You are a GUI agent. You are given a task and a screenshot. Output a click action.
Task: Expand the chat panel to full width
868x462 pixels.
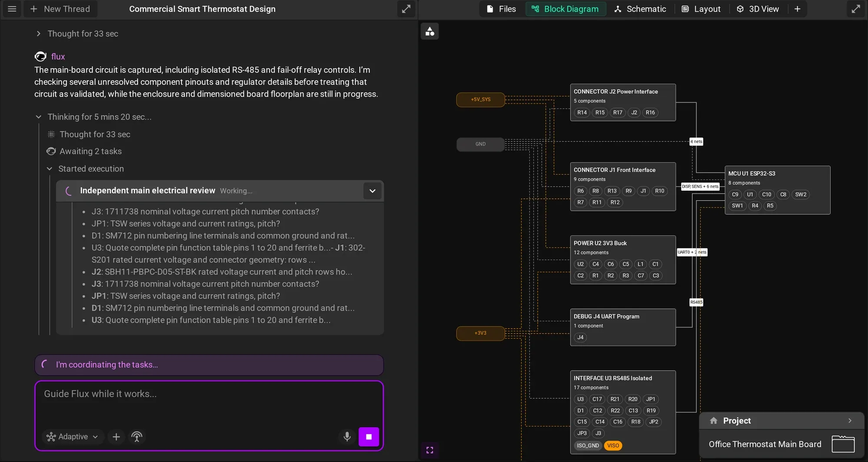[x=406, y=9]
